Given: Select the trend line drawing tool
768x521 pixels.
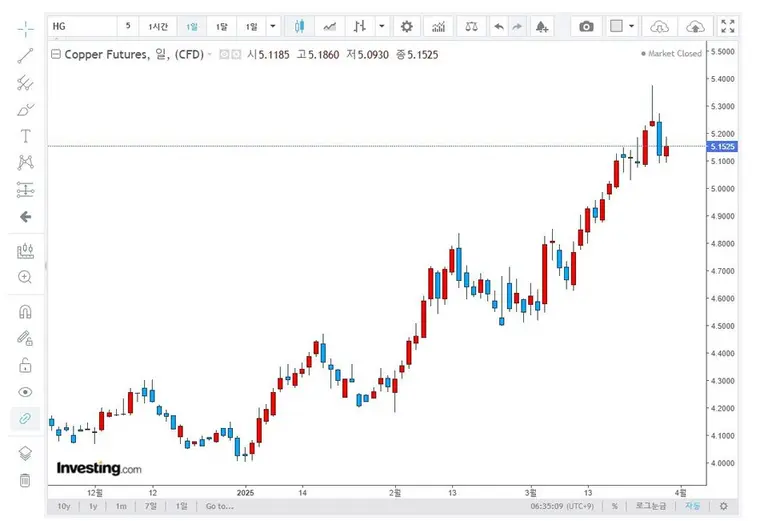Looking at the screenshot, I should (x=26, y=56).
